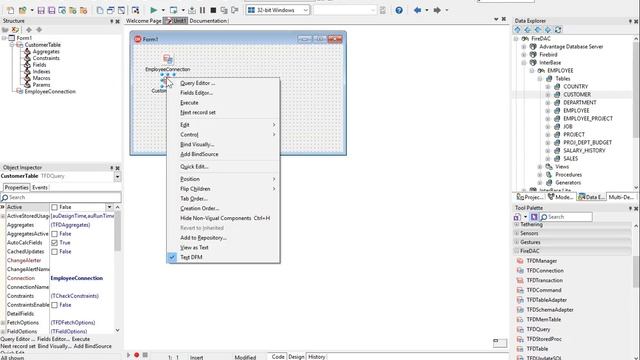
Task: Switch to the History tab at bottom
Action: [317, 357]
